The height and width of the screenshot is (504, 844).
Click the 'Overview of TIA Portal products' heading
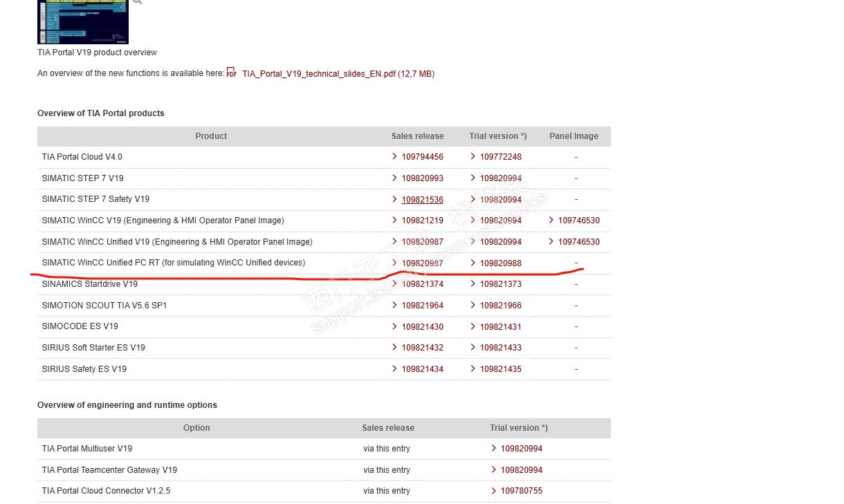[x=101, y=113]
